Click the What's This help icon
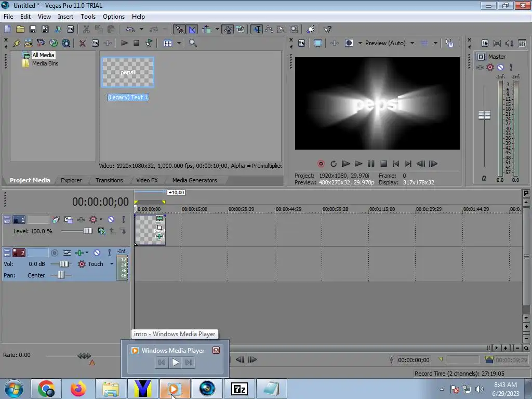The image size is (532, 399). tap(327, 30)
